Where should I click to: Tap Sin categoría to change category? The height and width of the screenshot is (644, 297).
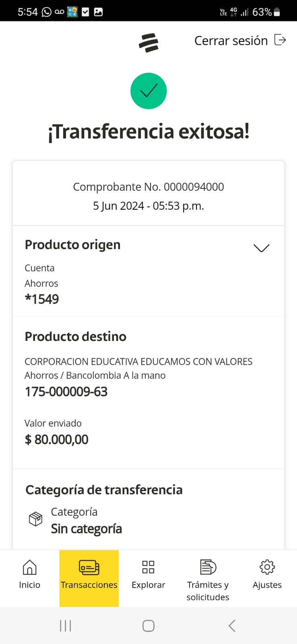pyautogui.click(x=86, y=529)
